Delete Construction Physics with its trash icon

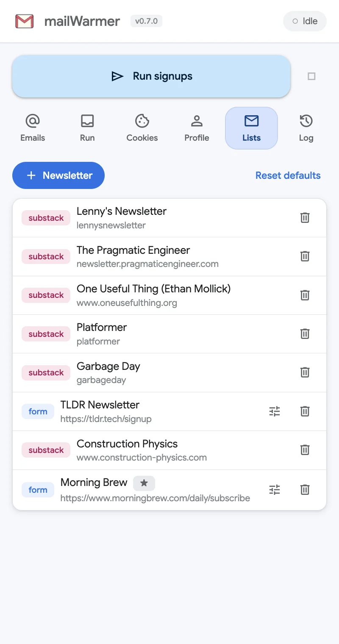tap(305, 450)
